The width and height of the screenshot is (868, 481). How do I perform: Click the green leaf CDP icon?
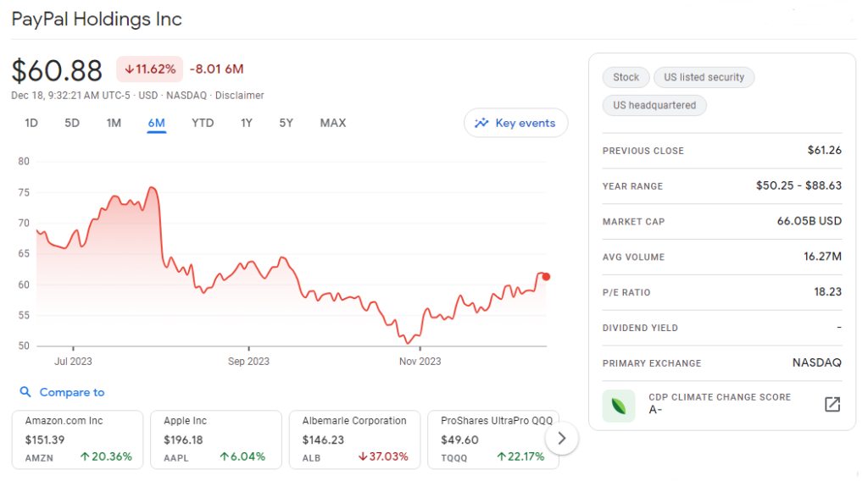click(618, 405)
